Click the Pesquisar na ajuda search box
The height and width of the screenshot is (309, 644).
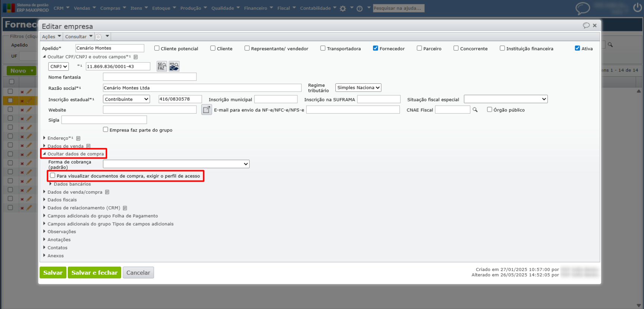tap(398, 8)
